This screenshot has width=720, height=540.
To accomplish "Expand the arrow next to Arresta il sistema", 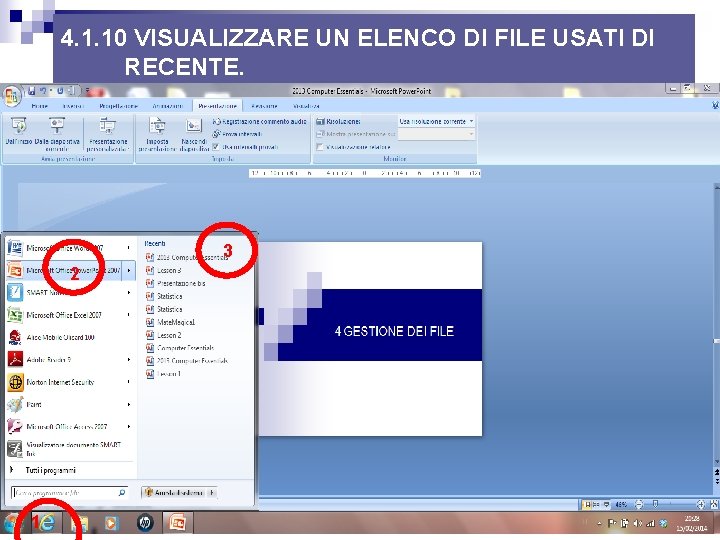I will 212,493.
